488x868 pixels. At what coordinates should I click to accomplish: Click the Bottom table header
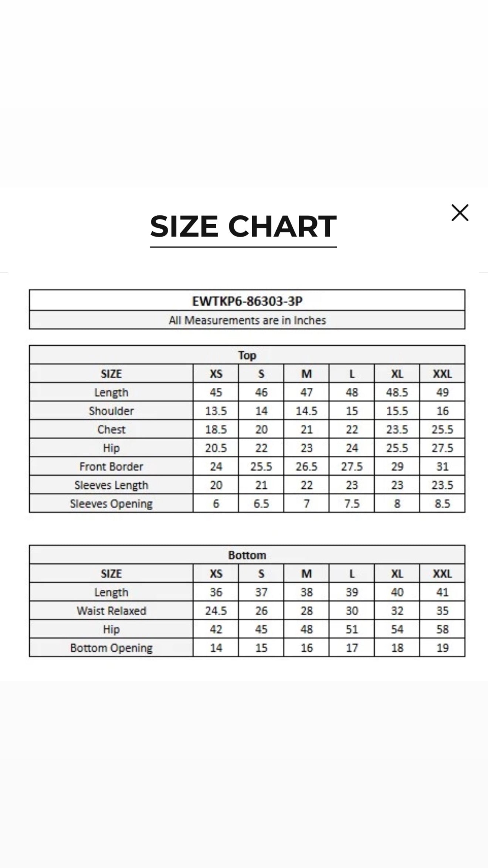247,555
